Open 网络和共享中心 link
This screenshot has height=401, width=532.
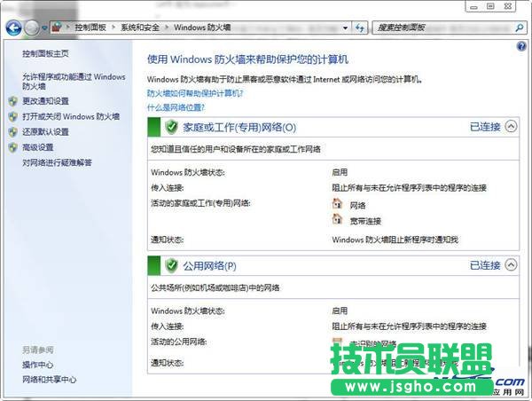point(49,380)
